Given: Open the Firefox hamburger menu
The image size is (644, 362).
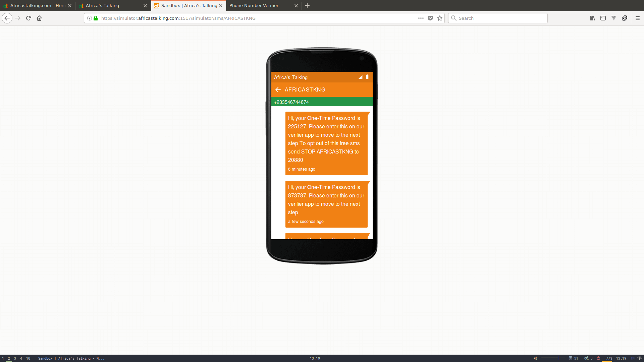Looking at the screenshot, I should (x=638, y=18).
